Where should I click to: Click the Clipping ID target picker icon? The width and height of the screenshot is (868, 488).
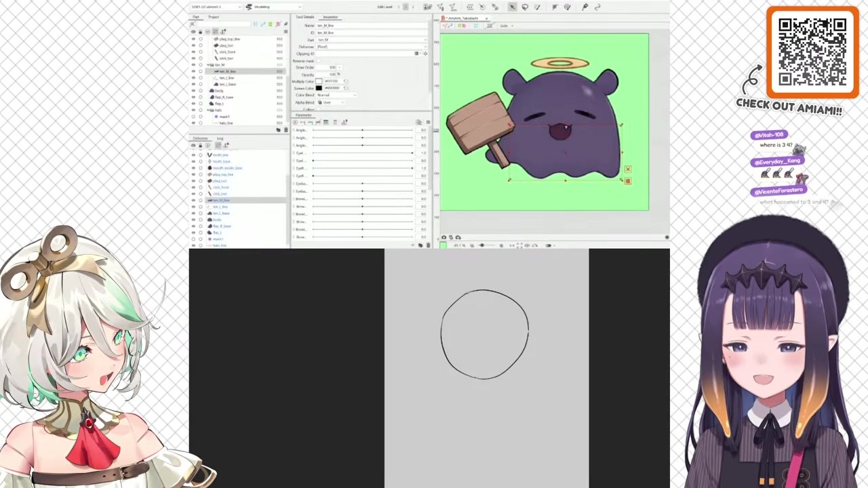click(425, 54)
